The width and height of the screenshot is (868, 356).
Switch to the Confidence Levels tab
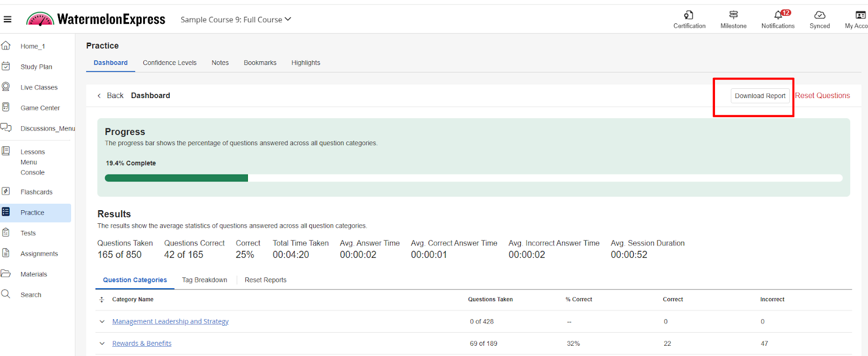169,63
